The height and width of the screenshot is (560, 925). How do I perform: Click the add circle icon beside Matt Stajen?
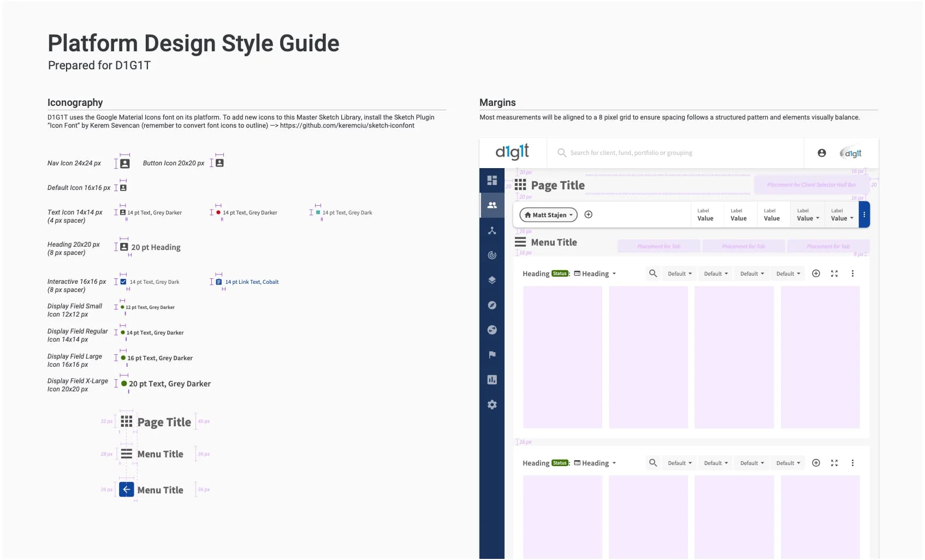[588, 215]
